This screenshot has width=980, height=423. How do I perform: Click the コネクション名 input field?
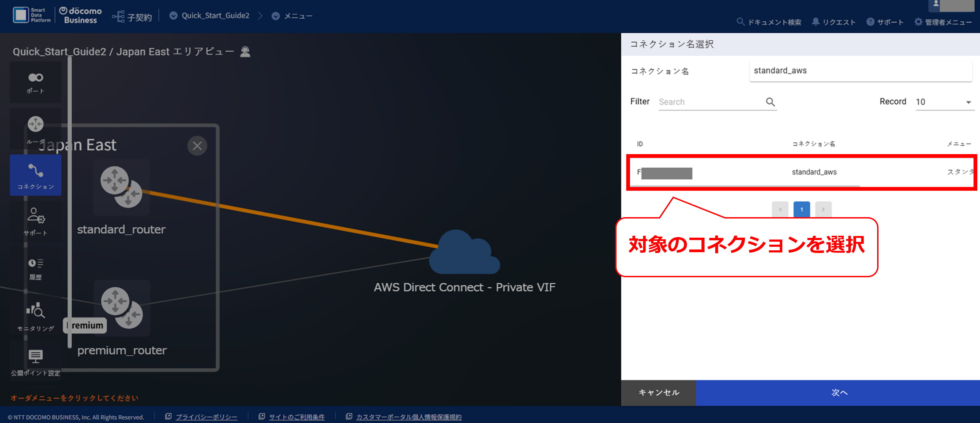(x=860, y=71)
